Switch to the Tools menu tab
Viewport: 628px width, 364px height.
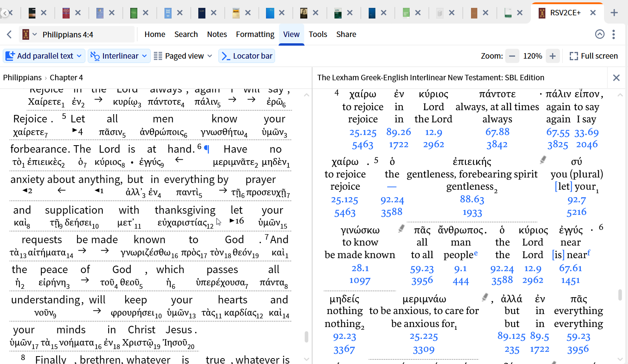point(318,35)
